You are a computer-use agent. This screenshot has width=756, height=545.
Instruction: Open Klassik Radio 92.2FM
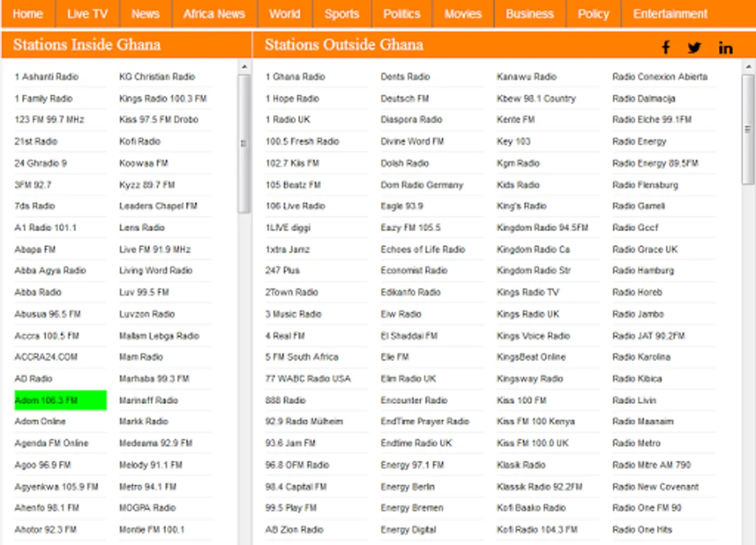coord(539,486)
